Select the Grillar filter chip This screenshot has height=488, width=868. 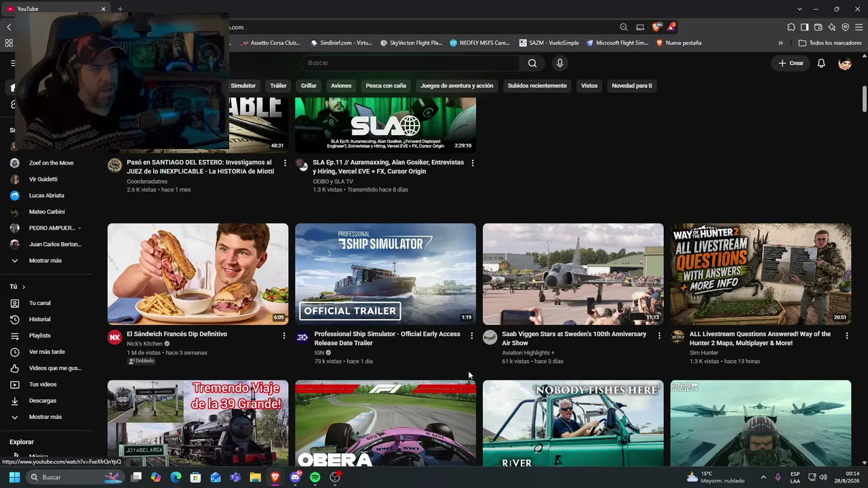tap(309, 85)
